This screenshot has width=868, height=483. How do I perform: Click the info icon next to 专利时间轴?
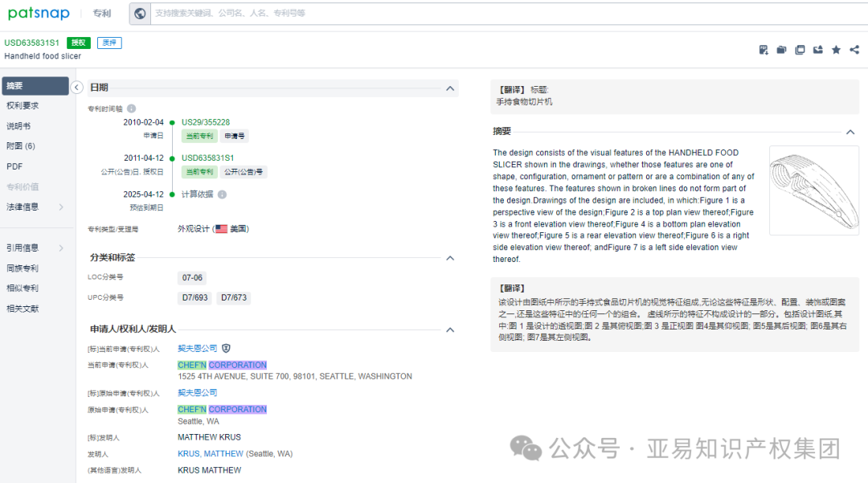(131, 108)
